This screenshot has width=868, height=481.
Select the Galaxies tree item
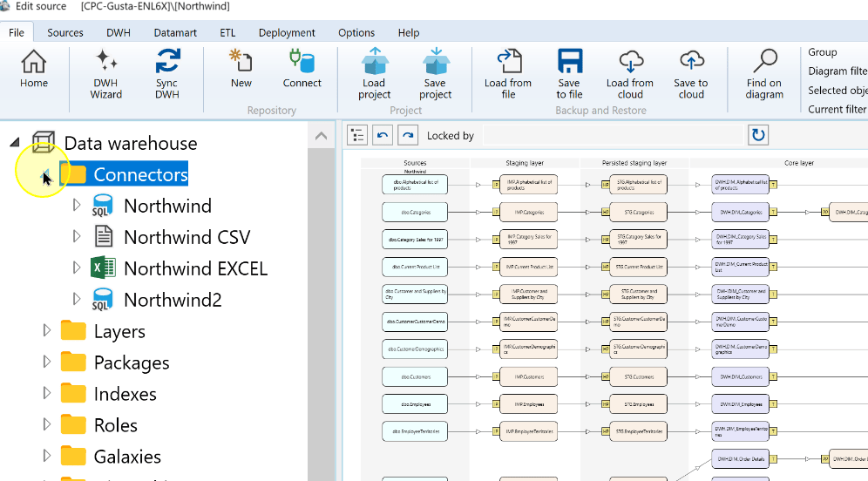(x=127, y=457)
